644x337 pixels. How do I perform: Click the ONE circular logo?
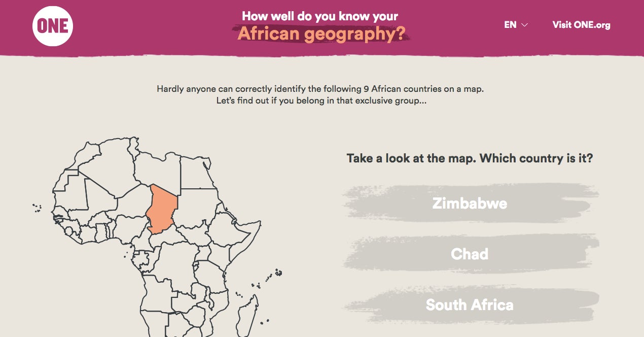[53, 25]
